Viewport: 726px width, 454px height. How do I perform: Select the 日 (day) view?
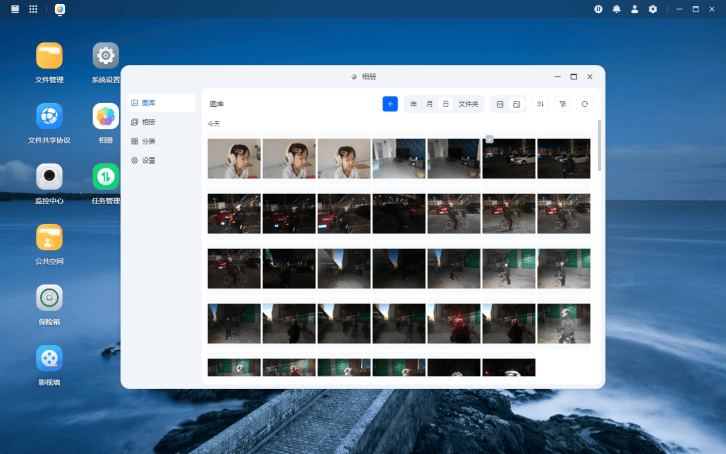point(446,104)
